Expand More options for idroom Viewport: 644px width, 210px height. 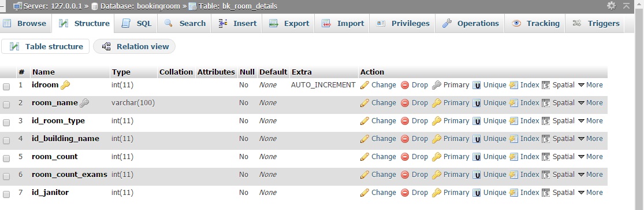pyautogui.click(x=590, y=85)
